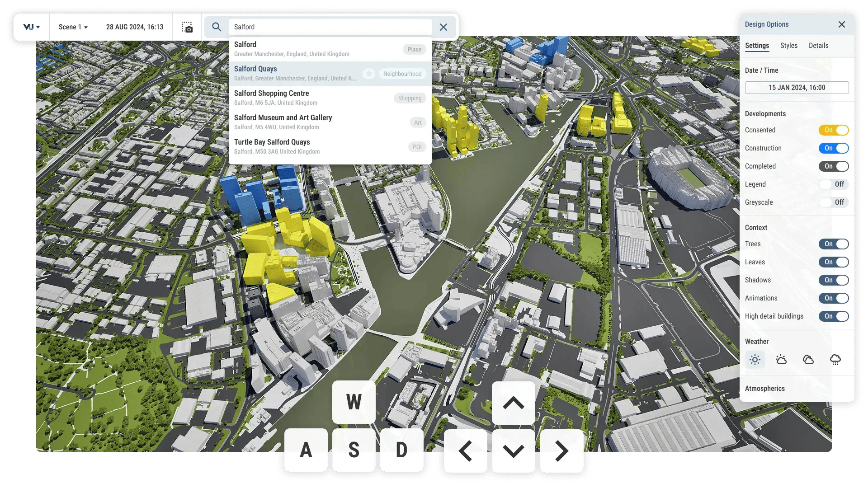Select the partly cloudy weather icon

[x=781, y=360]
